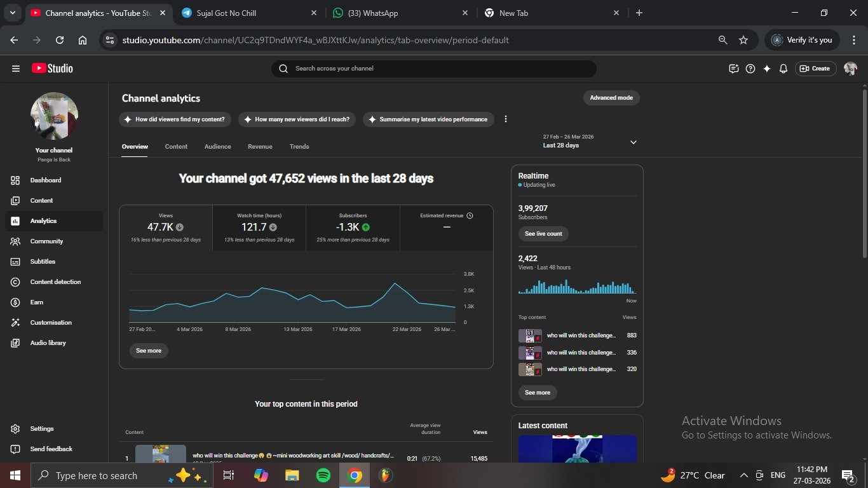Switch to the Audience tab
Screen dimensions: 868x488
point(217,147)
